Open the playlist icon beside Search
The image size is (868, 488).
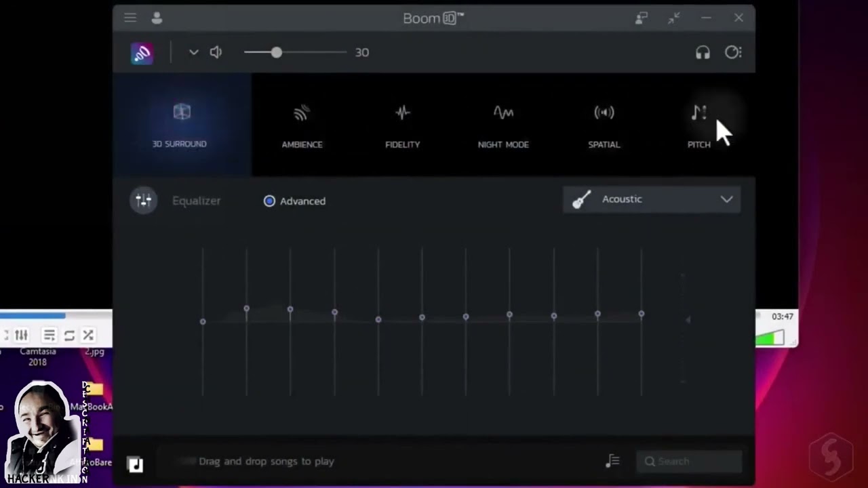[x=612, y=462]
